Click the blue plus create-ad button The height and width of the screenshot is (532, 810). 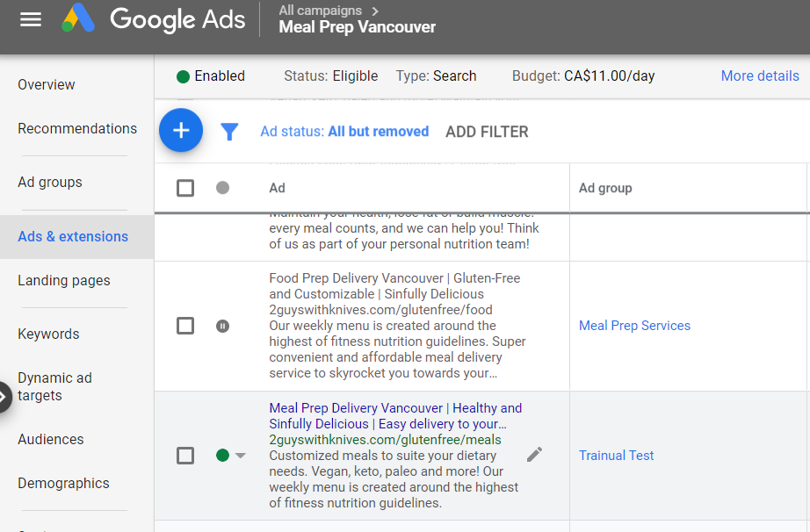pyautogui.click(x=181, y=131)
